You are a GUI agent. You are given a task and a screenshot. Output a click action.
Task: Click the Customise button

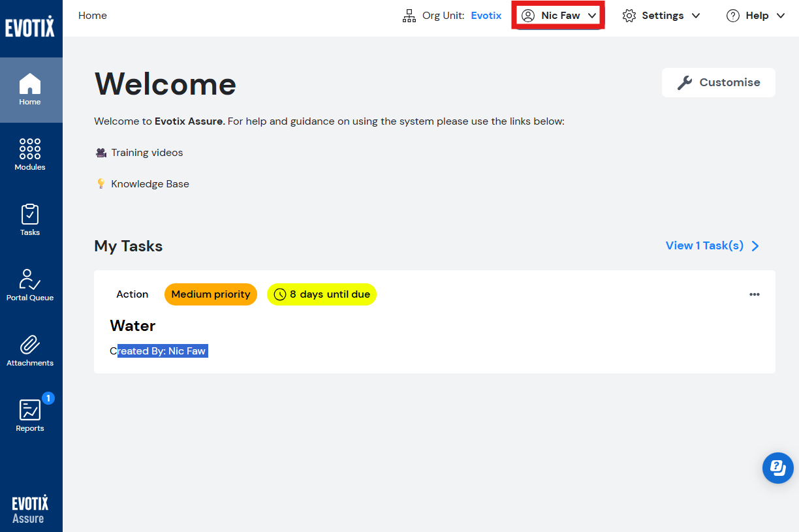[x=719, y=82]
